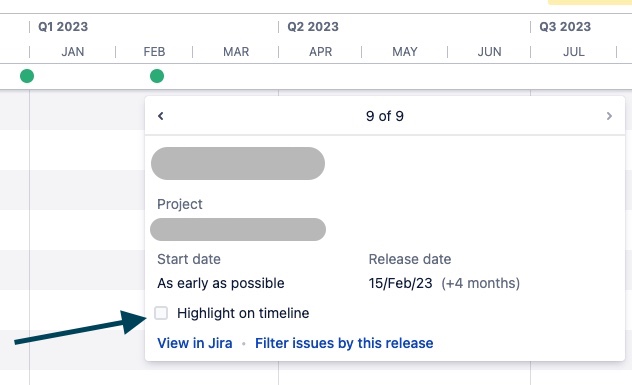Screen dimensions: 632x385
Task: Go to previous release with left chevron
Action: pyautogui.click(x=161, y=116)
